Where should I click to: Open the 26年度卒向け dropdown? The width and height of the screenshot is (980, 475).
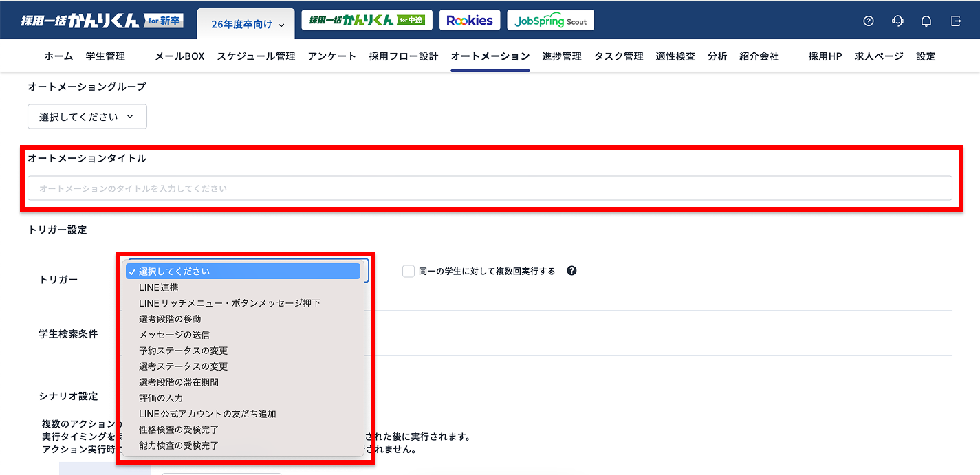point(246,23)
